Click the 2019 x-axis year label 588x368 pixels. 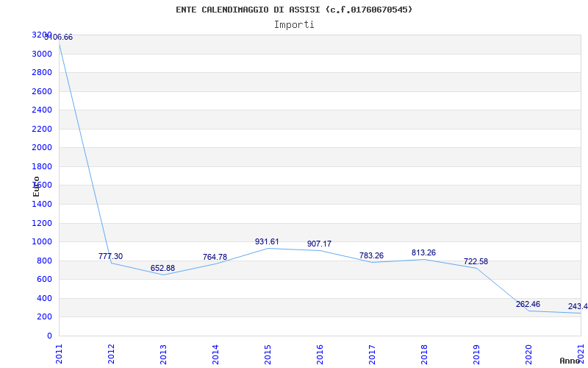tap(476, 355)
